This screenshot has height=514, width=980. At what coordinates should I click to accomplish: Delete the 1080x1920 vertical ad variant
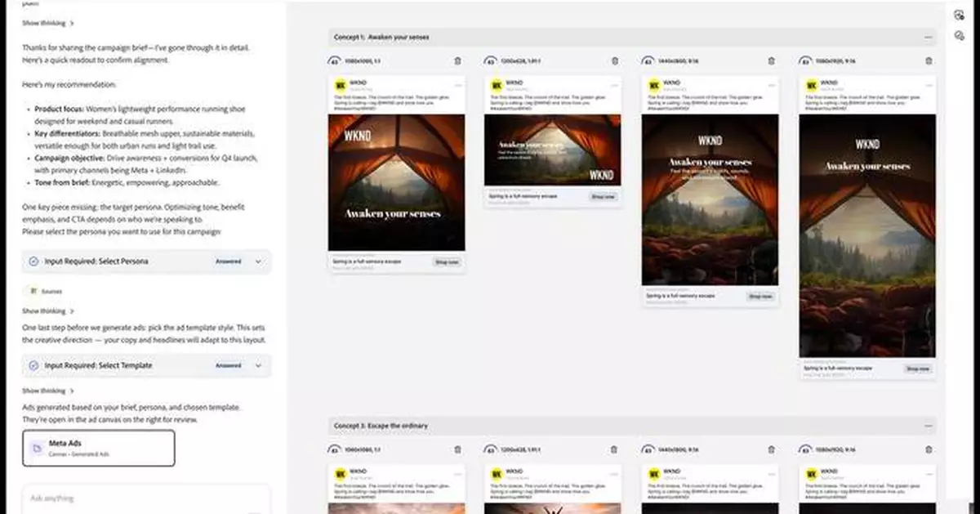click(x=928, y=60)
